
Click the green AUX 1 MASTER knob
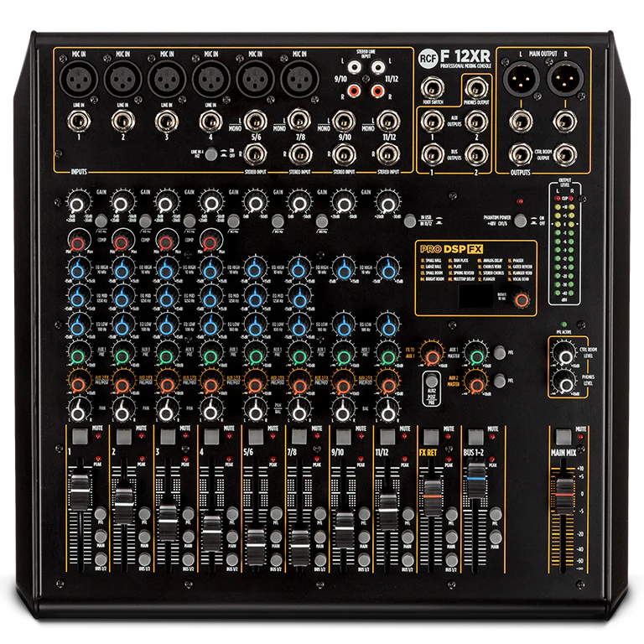coord(476,356)
